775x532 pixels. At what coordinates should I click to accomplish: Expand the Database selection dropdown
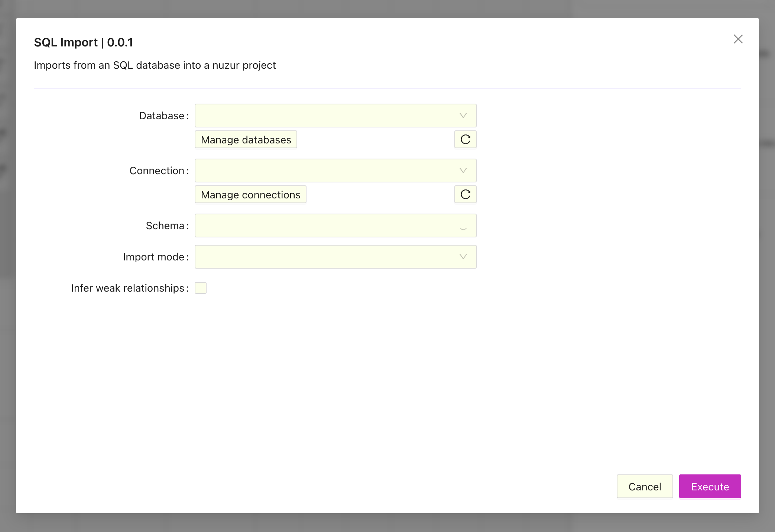point(463,116)
